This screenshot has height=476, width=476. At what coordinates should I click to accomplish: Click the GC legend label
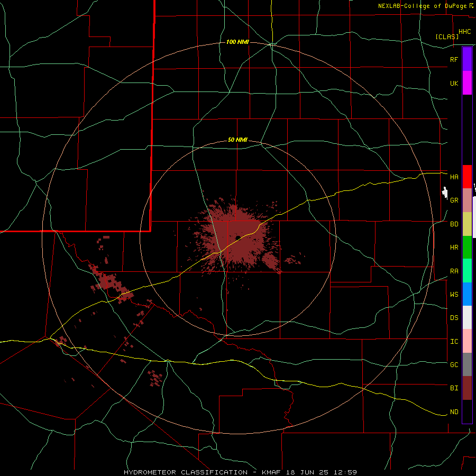[x=454, y=364]
